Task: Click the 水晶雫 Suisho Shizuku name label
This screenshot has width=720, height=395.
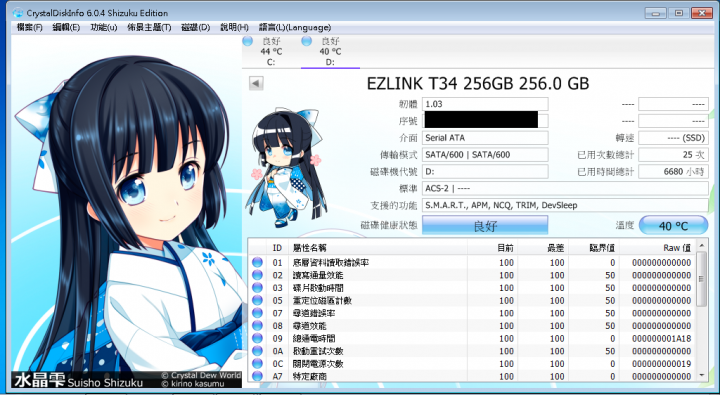Action: coord(78,381)
